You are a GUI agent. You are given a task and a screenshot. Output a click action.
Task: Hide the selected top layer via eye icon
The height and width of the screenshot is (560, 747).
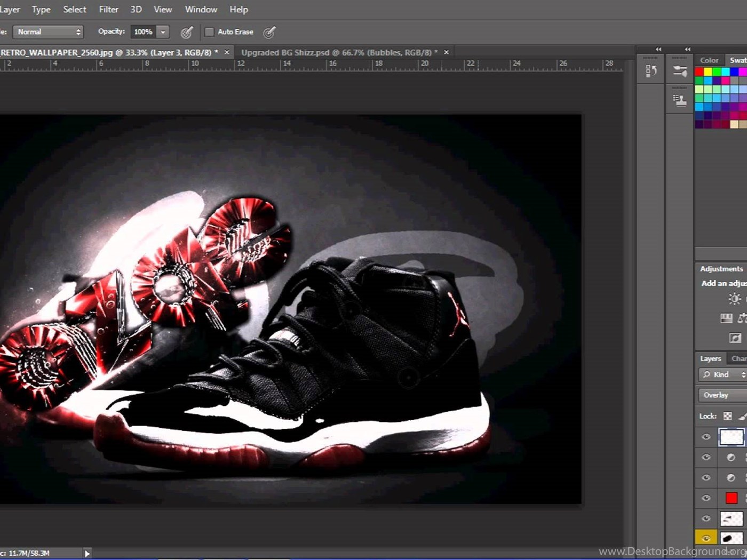(x=706, y=437)
